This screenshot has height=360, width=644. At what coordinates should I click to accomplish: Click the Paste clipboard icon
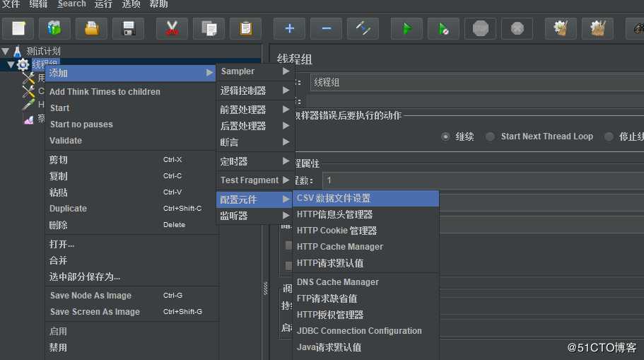pos(245,29)
